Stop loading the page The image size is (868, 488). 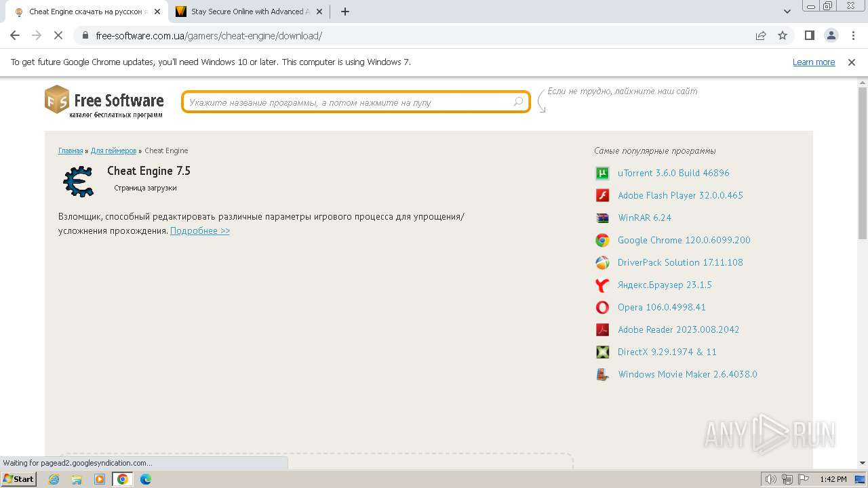tap(58, 35)
